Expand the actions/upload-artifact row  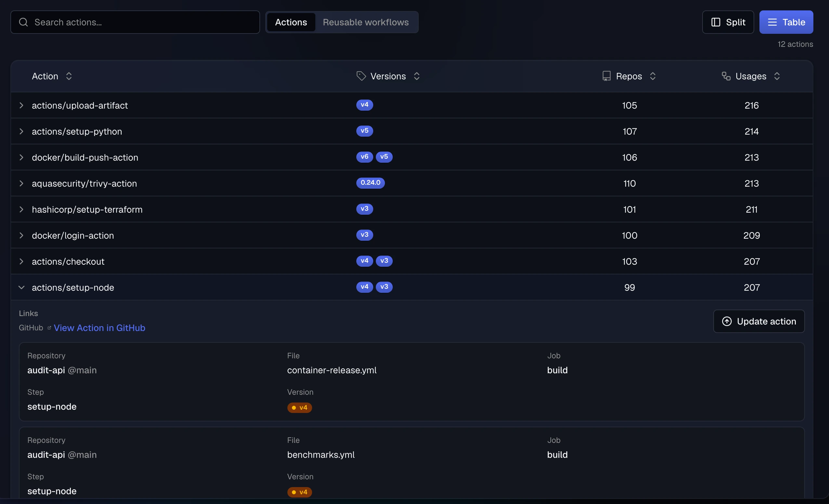[x=21, y=105]
